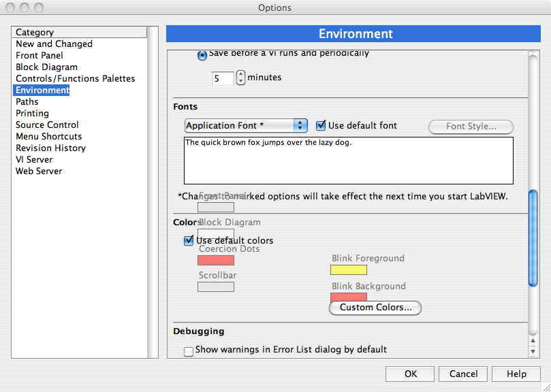Pick the Coercion Dots color swatch
Screen dimensions: 551x392
[216, 260]
